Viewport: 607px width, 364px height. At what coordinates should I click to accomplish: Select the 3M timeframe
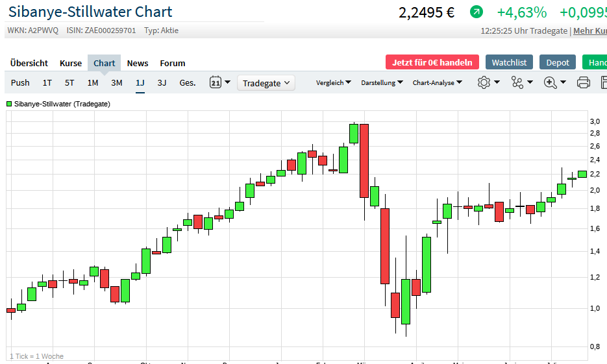click(116, 82)
